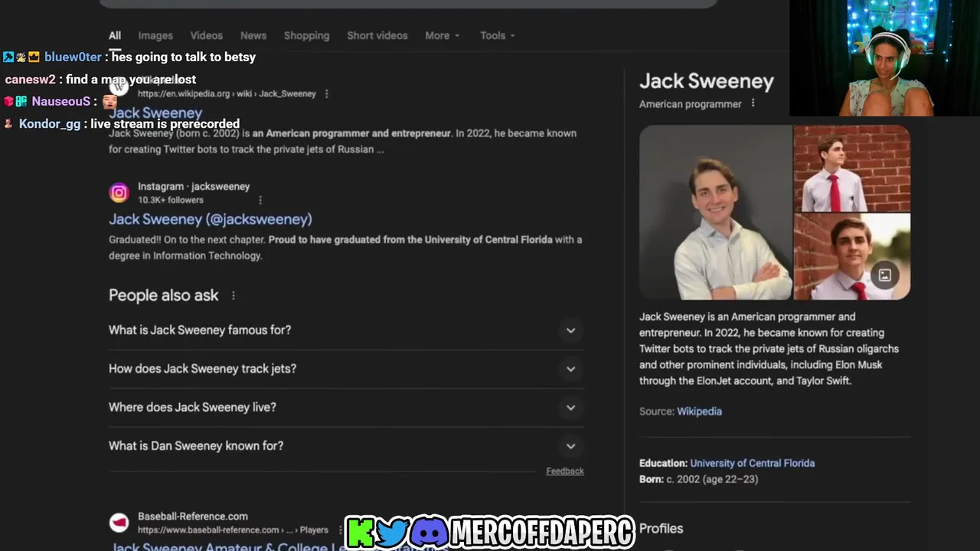Click the 'American programmer' subtitle
Screen dimensions: 980x551
tap(691, 104)
